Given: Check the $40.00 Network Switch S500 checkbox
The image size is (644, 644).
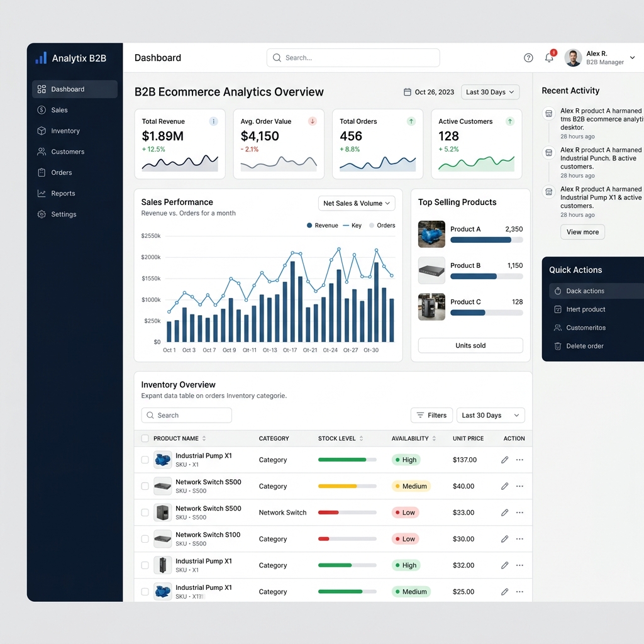Looking at the screenshot, I should coord(145,486).
